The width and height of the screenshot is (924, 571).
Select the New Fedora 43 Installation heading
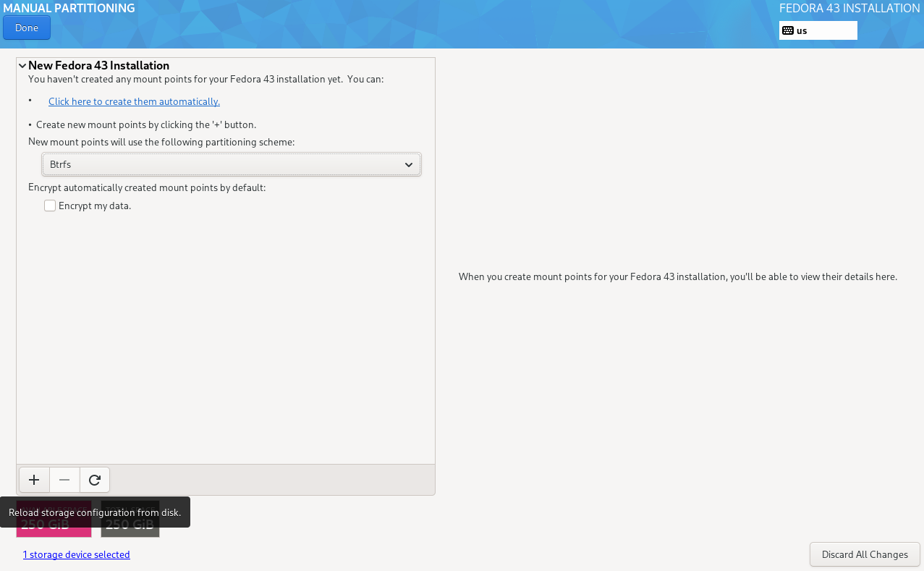tap(98, 66)
